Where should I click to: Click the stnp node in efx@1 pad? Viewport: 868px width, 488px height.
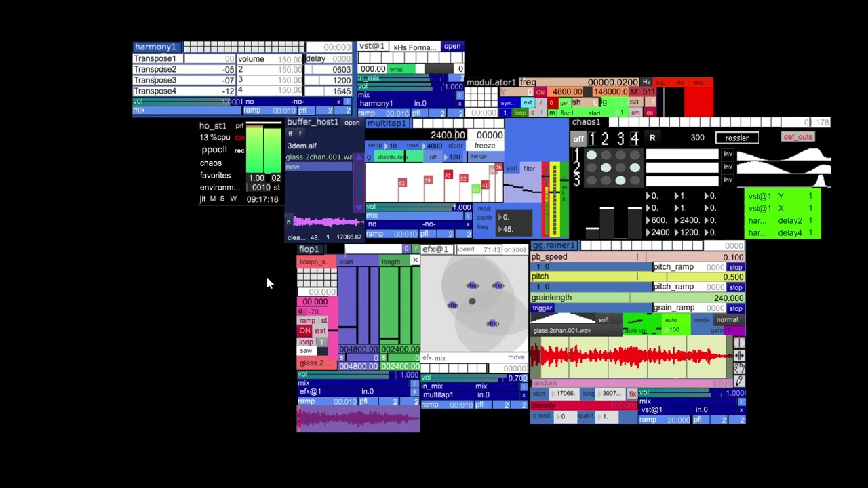point(493,323)
